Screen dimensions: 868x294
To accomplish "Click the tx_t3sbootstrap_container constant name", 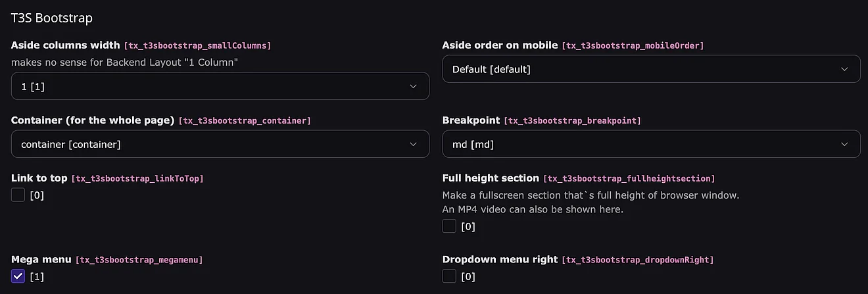I will click(x=245, y=121).
